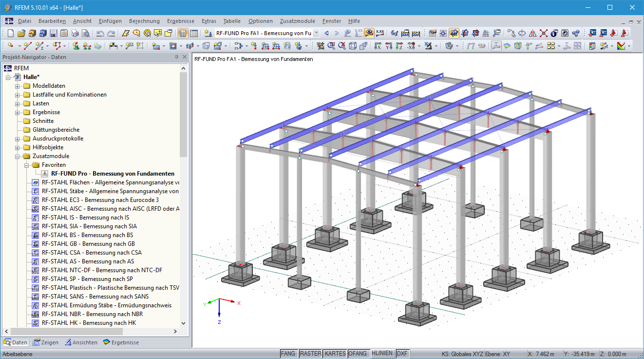Toggle the show results eye icon
Viewport: 644px width, 359px height.
click(369, 33)
